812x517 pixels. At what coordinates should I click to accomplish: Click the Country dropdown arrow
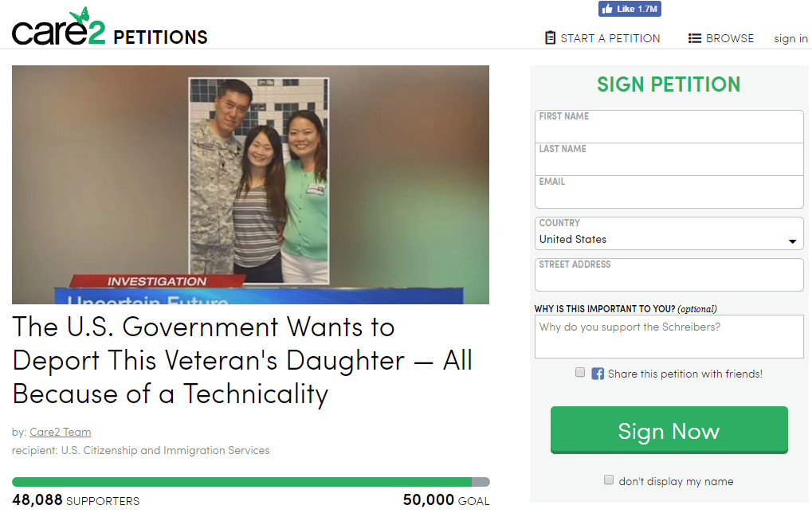tap(792, 241)
